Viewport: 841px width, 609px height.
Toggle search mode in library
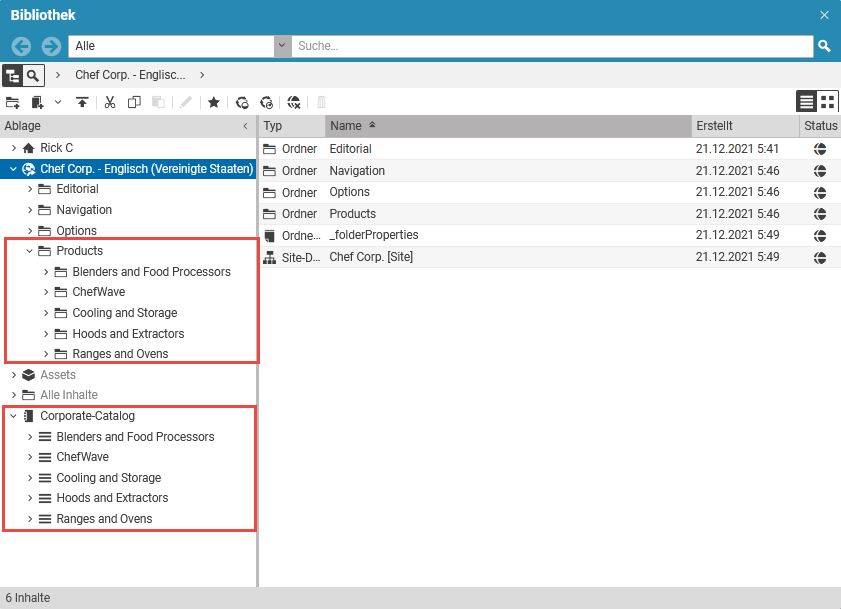[x=34, y=75]
